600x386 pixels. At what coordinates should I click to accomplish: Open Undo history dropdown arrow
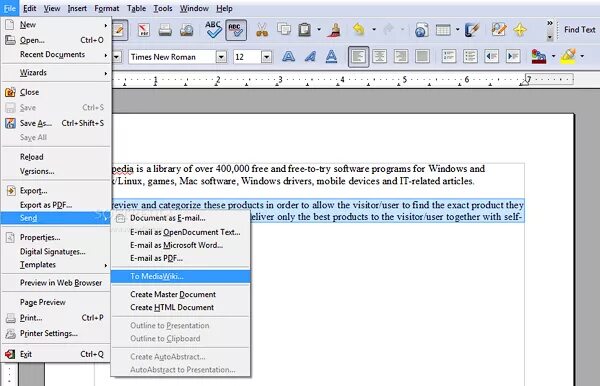374,29
